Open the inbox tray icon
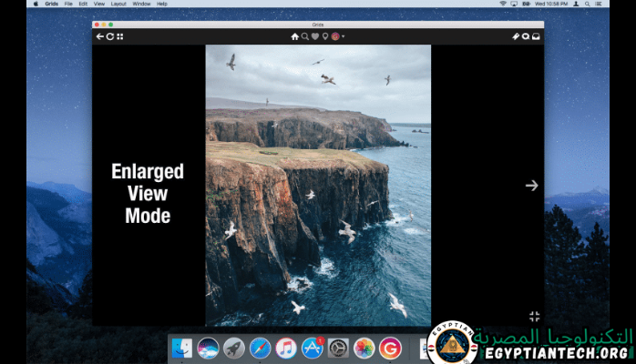Image resolution: width=636 pixels, height=364 pixels. coord(537,36)
